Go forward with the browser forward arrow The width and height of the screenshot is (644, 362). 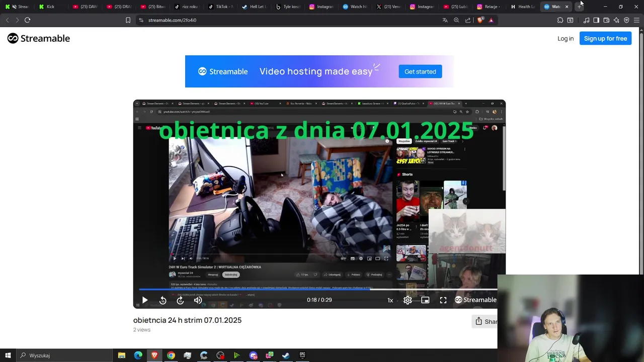17,20
